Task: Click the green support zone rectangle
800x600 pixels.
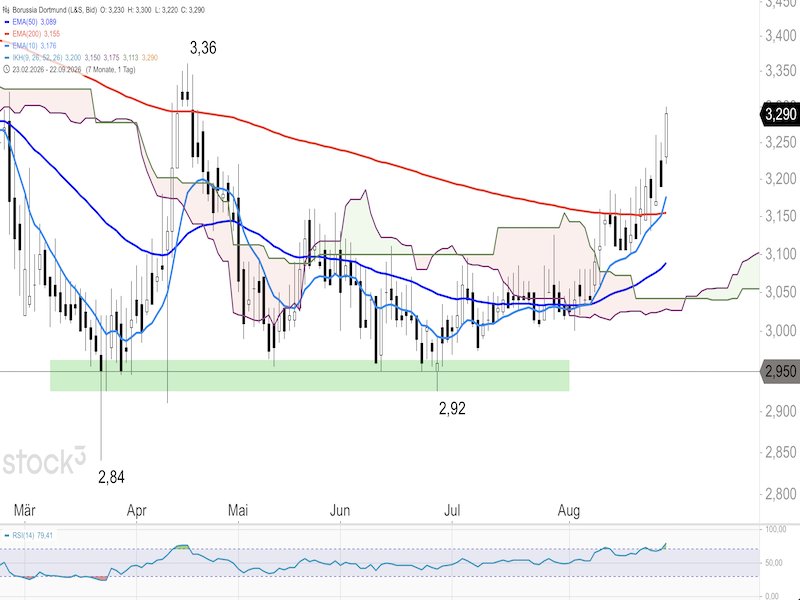Action: (310, 376)
